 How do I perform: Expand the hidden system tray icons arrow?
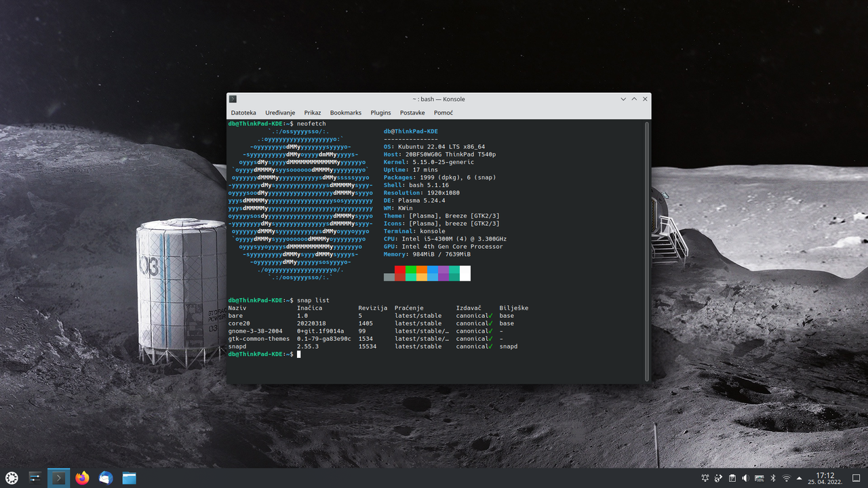pos(799,479)
